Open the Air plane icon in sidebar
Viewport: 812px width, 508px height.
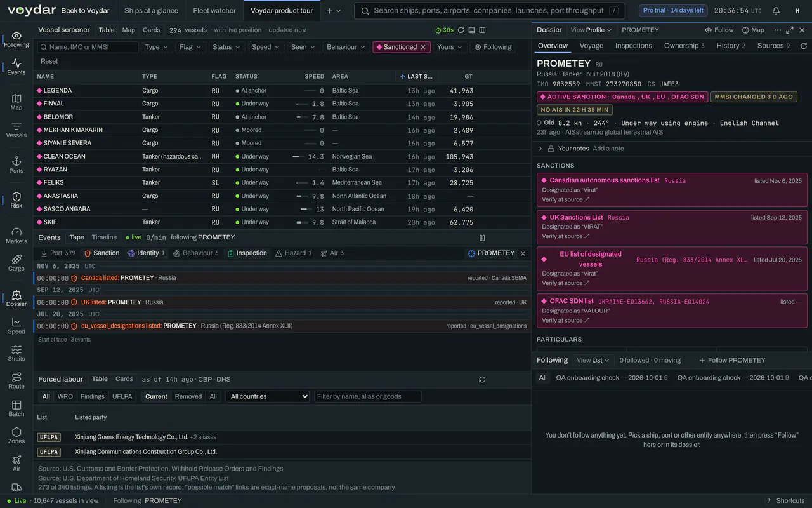click(16, 463)
